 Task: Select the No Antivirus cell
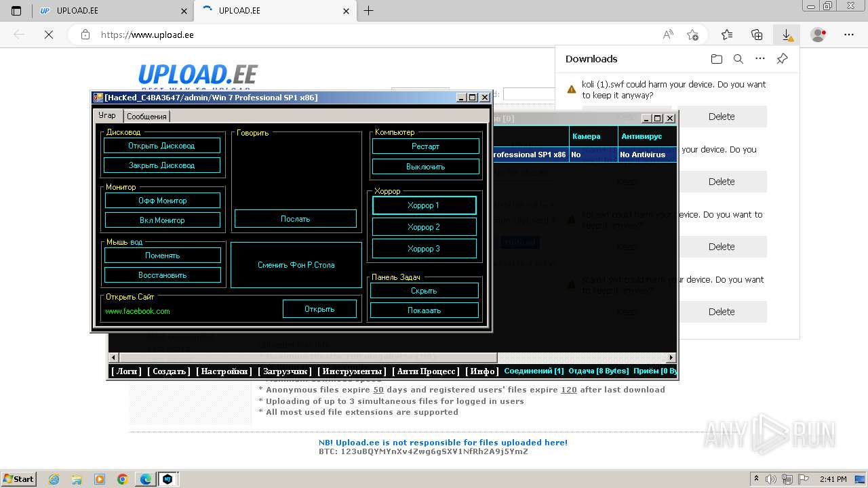click(647, 155)
